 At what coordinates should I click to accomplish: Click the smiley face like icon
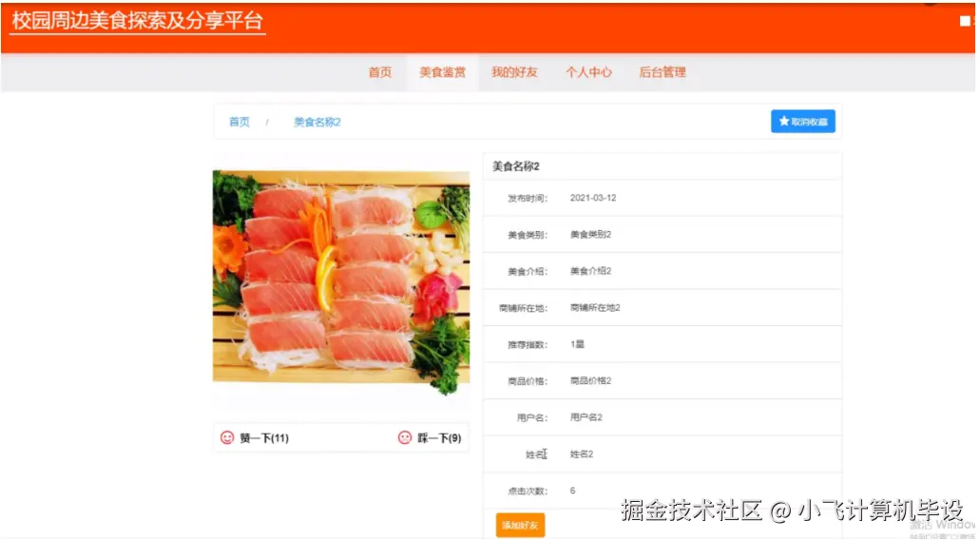click(227, 437)
